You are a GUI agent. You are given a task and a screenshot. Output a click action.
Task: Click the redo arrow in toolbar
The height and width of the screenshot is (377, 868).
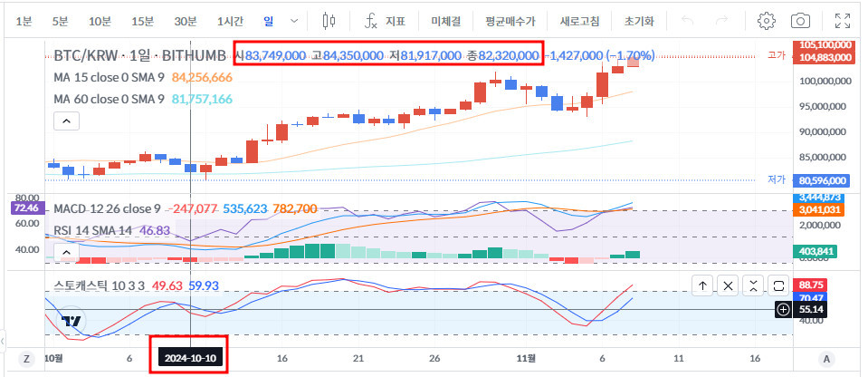tap(721, 20)
